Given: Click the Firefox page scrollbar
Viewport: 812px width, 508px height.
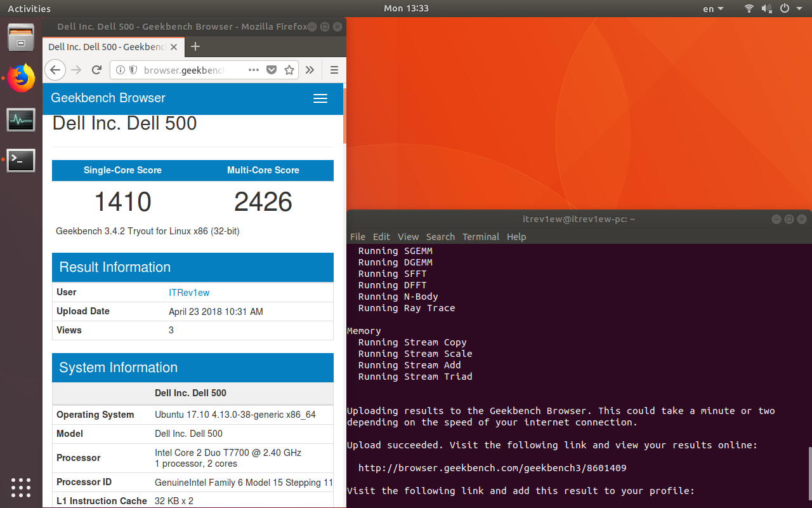Looking at the screenshot, I should (x=344, y=116).
